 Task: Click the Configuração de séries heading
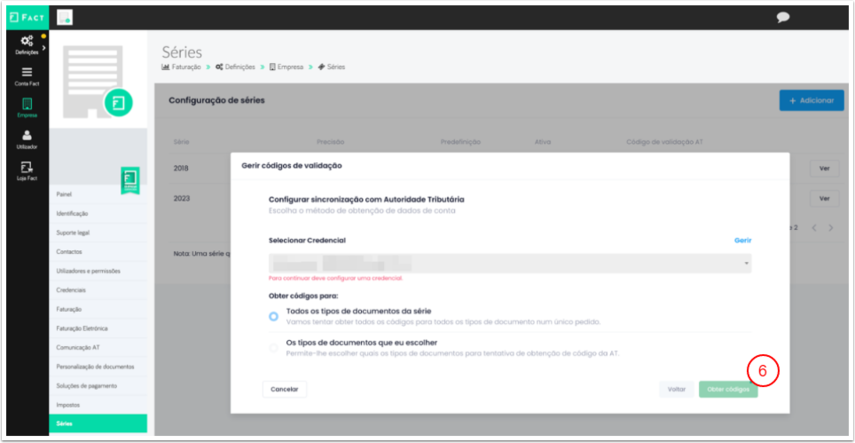click(x=216, y=100)
